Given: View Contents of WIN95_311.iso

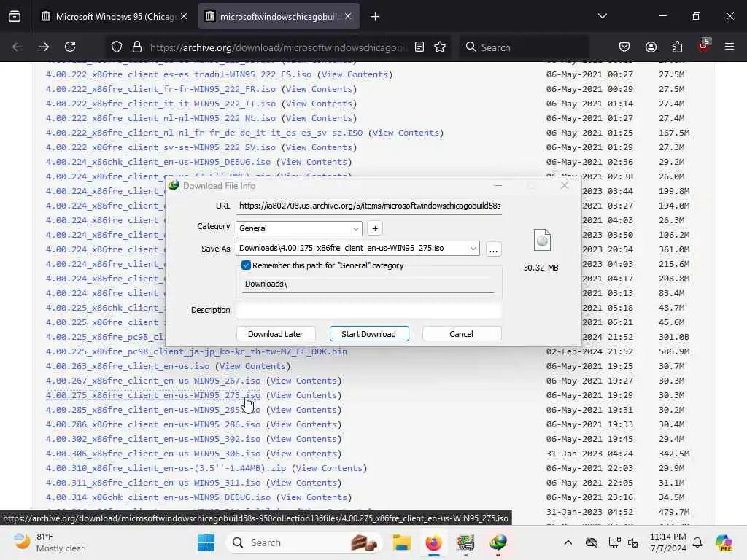Looking at the screenshot, I should [303, 483].
